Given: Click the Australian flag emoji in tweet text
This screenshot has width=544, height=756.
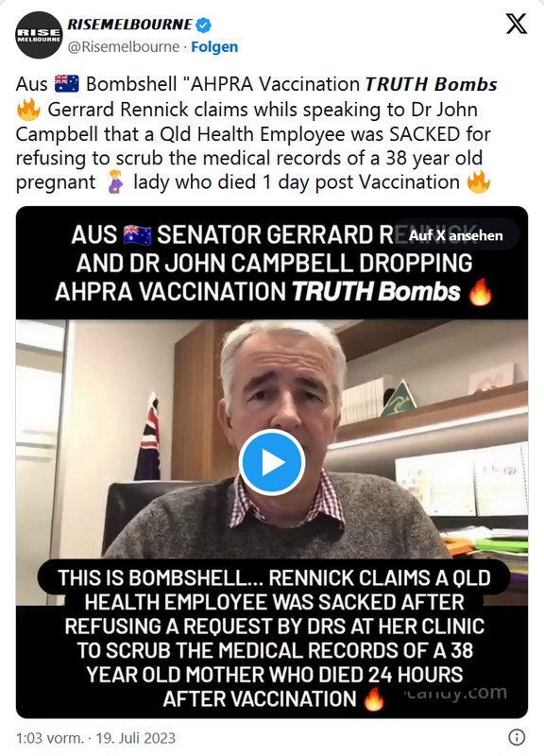Looking at the screenshot, I should coord(66,84).
